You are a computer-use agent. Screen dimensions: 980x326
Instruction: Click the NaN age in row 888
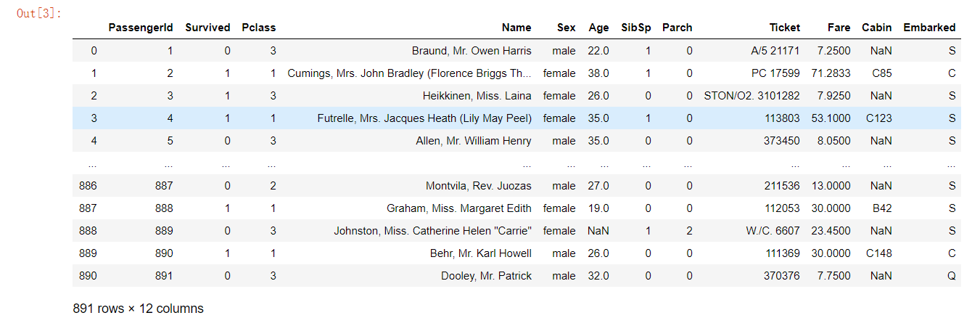(598, 231)
